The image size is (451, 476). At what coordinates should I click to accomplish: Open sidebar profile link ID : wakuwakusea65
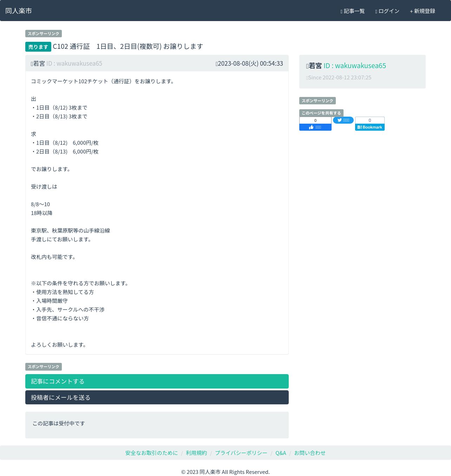point(355,66)
